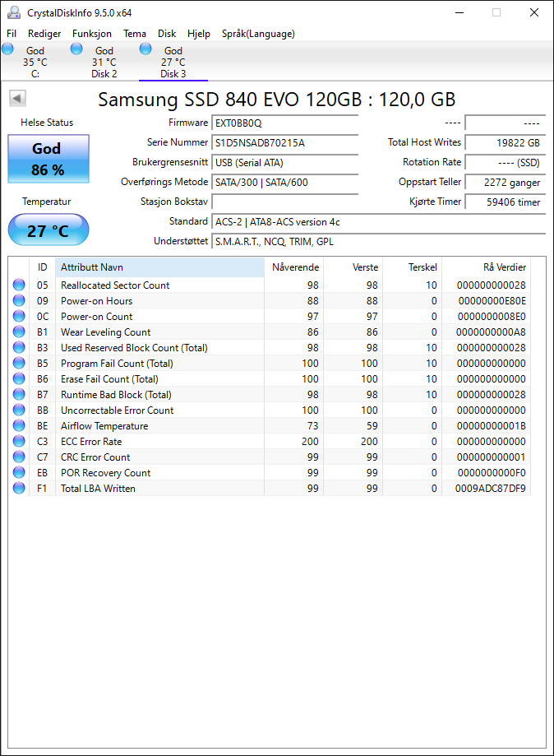The image size is (554, 756).
Task: Switch to the C: drive tab
Action: [x=35, y=62]
